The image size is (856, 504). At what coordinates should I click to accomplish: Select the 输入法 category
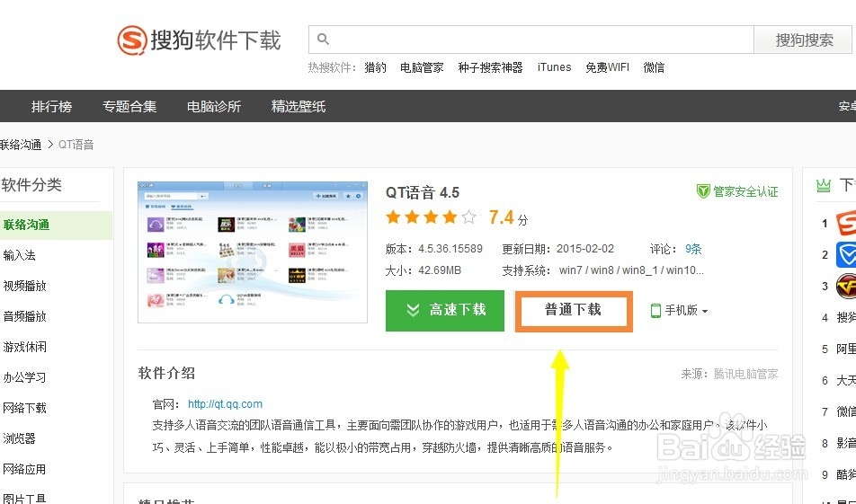coord(20,255)
